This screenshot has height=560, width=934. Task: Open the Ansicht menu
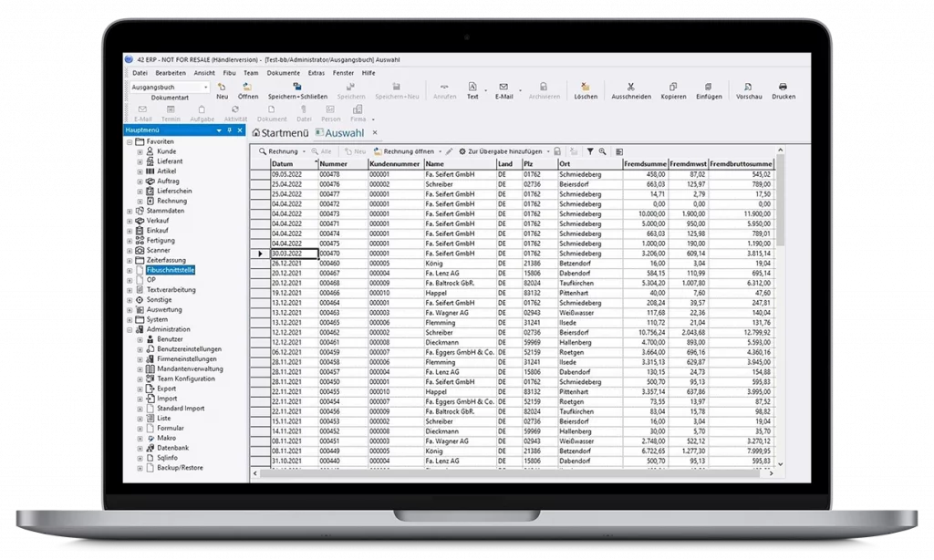pos(204,73)
